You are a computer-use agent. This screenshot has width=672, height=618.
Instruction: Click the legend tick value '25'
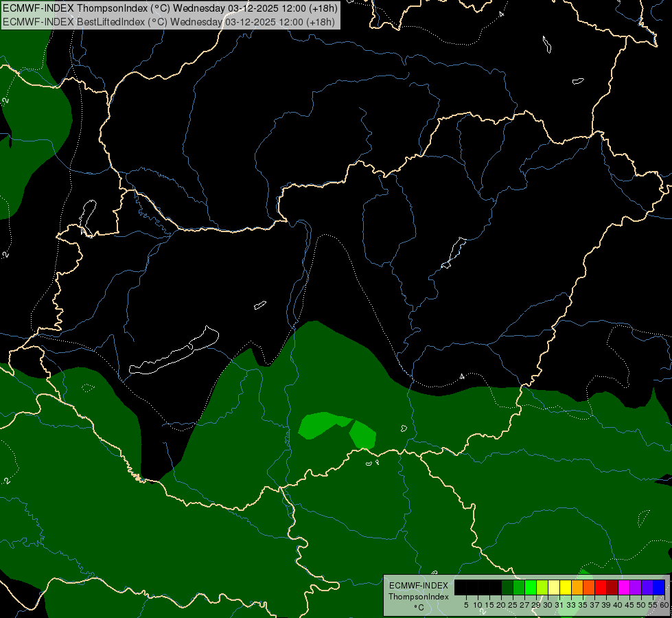pyautogui.click(x=513, y=605)
